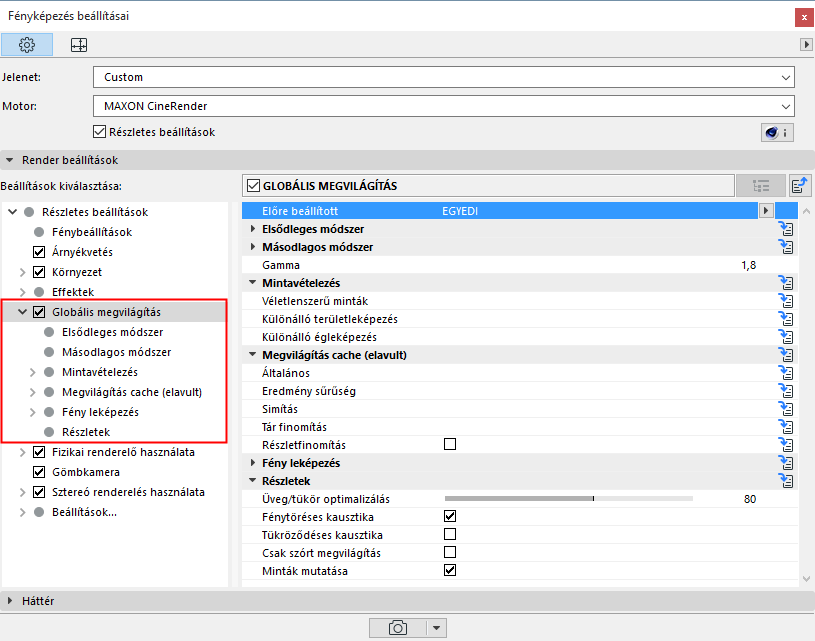Toggle Gömbkamera checkbox

click(x=39, y=472)
